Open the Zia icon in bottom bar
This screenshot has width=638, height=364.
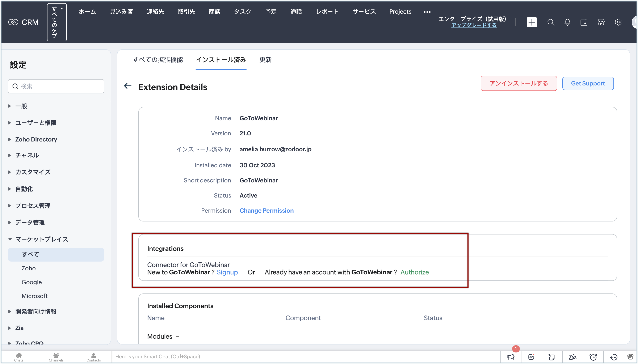(572, 357)
